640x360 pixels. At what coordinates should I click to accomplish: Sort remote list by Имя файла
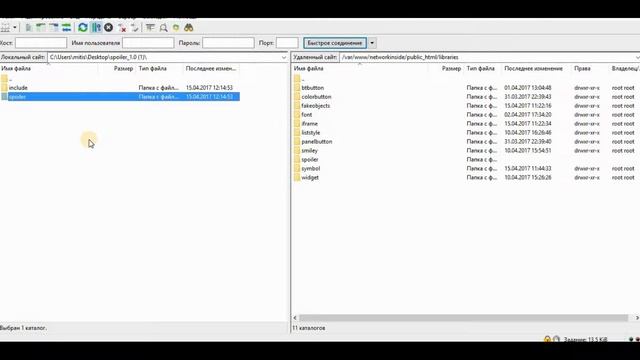(x=360, y=69)
